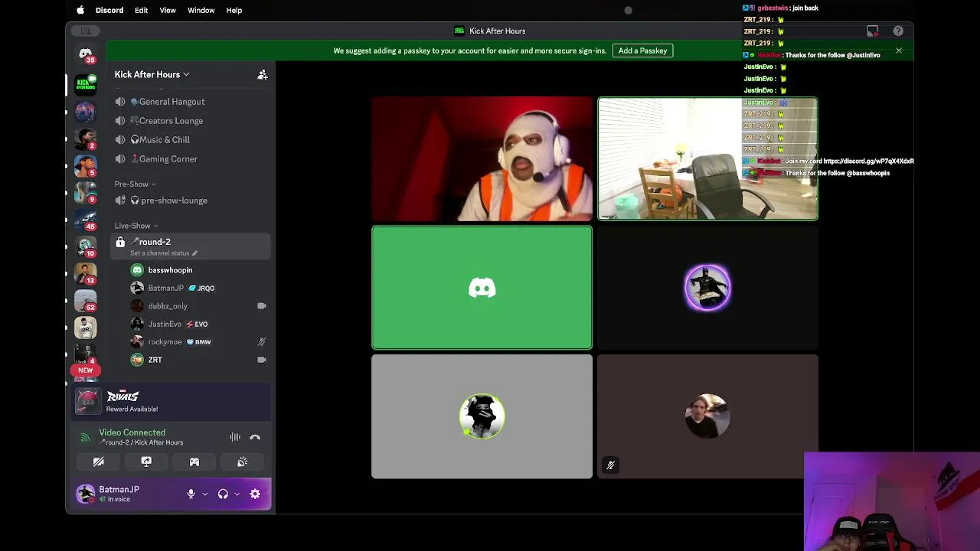The width and height of the screenshot is (980, 551).
Task: Click the Marvel Rivals reward thumbnail
Action: tap(88, 401)
